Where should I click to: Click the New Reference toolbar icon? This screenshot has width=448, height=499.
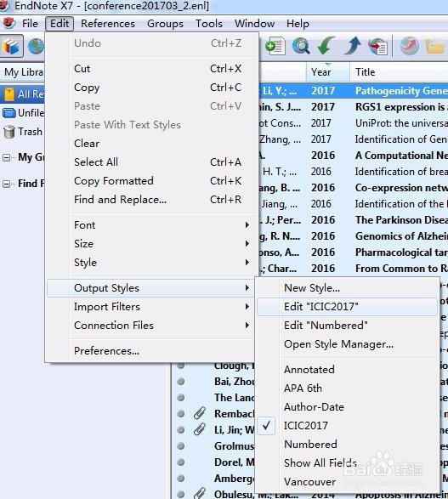click(x=275, y=47)
